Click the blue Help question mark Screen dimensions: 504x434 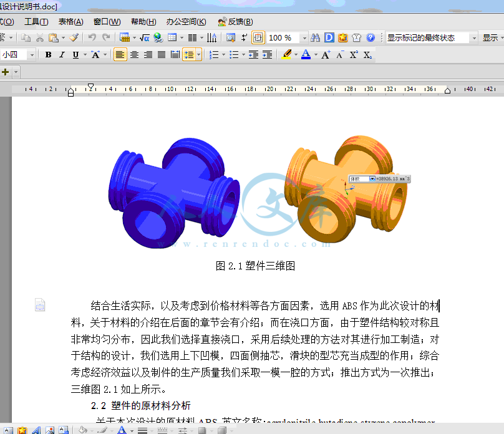coord(371,37)
